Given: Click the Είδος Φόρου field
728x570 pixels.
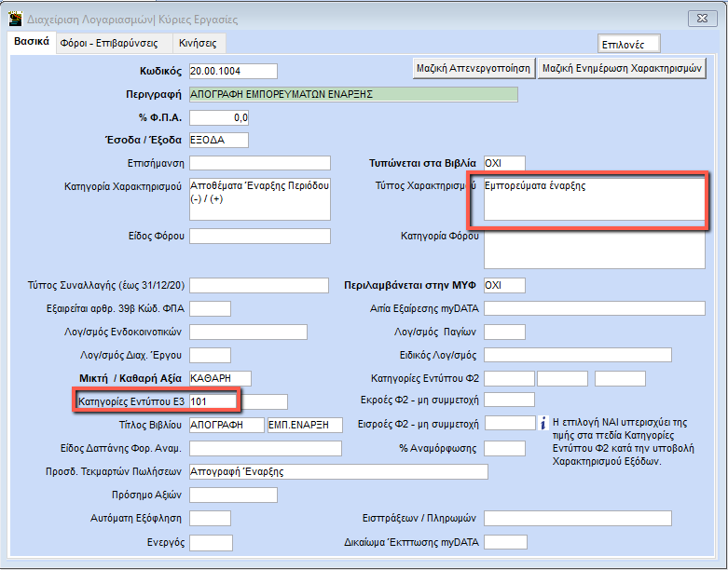Looking at the screenshot, I should click(259, 236).
